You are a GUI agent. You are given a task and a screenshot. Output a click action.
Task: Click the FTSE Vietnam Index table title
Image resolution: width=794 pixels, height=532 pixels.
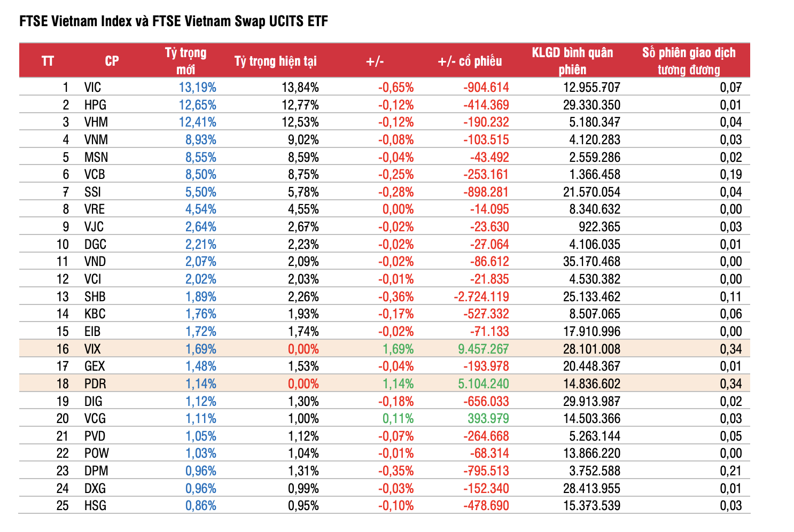point(174,21)
